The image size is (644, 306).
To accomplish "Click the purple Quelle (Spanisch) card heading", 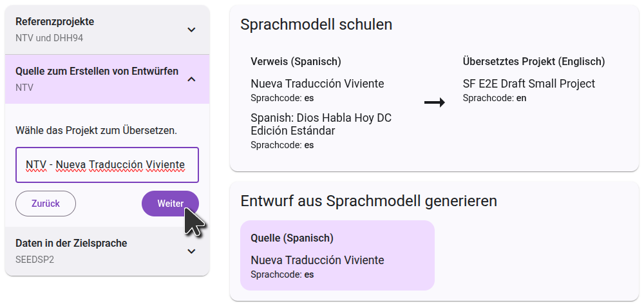I will (x=292, y=238).
